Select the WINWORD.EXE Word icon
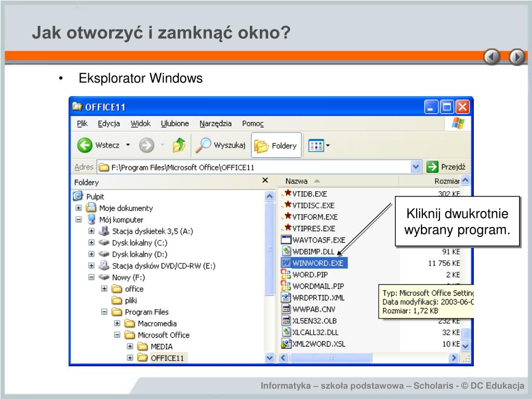The width and height of the screenshot is (532, 399). click(x=286, y=263)
